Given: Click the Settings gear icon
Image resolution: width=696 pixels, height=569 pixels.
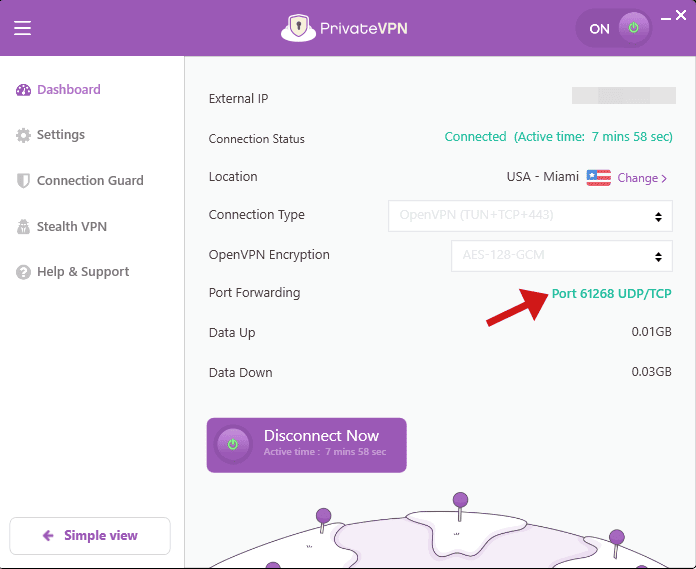Looking at the screenshot, I should [x=24, y=135].
